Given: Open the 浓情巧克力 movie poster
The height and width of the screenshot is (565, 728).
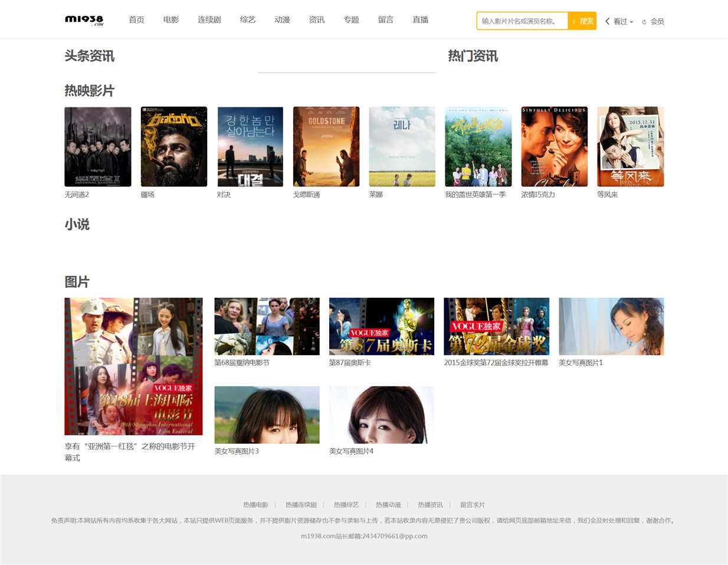Looking at the screenshot, I should pyautogui.click(x=555, y=147).
